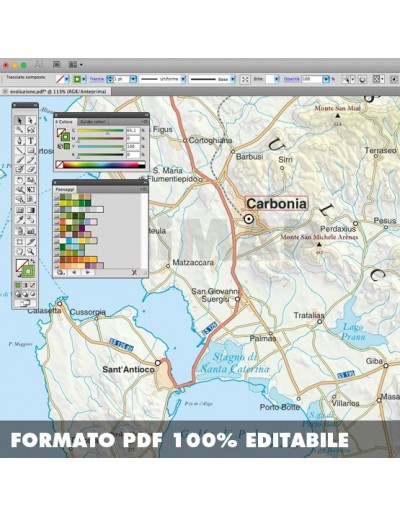Load next swatch library in Paesaggi
Image resolution: width=400 pixels, height=517 pixels.
click(x=88, y=272)
